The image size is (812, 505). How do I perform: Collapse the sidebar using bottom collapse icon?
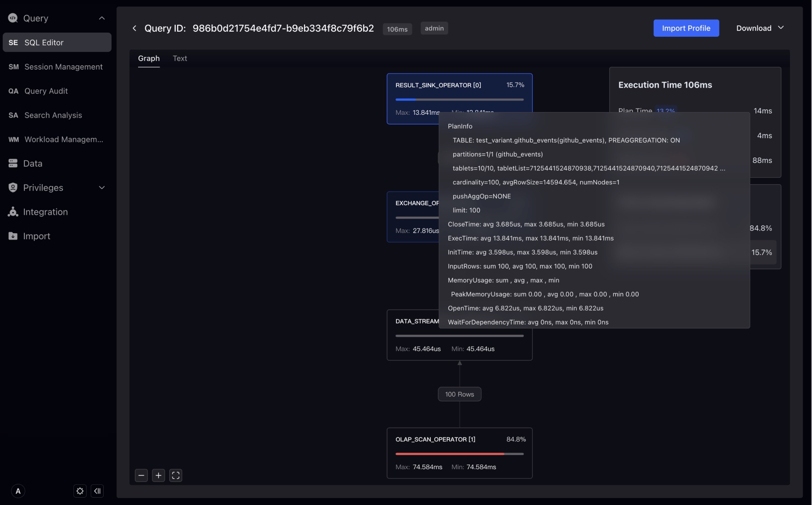[x=97, y=491]
